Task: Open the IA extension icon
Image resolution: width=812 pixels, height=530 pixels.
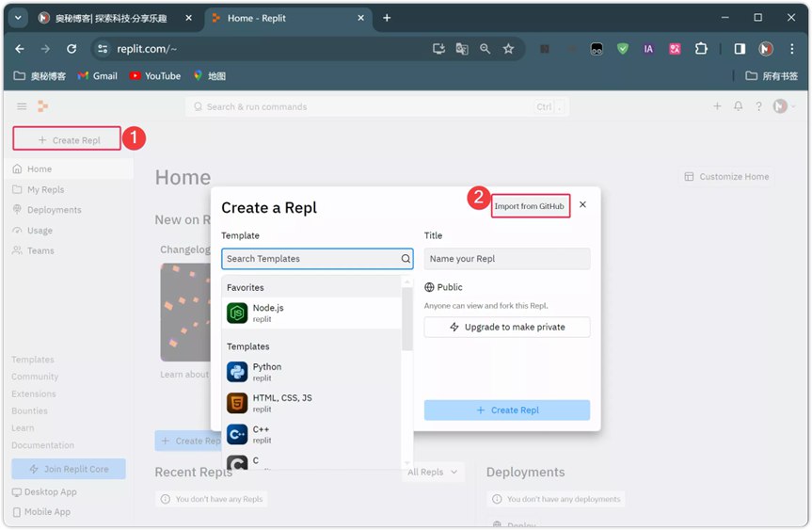Action: (648, 49)
